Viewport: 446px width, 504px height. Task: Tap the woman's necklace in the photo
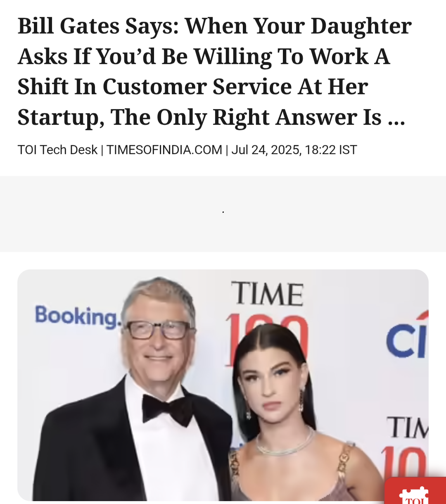[x=284, y=443]
